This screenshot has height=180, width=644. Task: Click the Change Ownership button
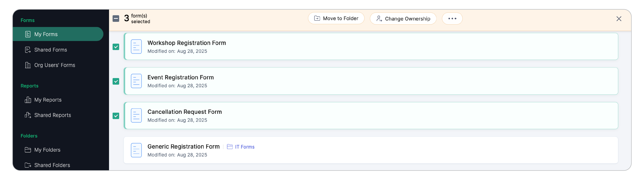(403, 19)
